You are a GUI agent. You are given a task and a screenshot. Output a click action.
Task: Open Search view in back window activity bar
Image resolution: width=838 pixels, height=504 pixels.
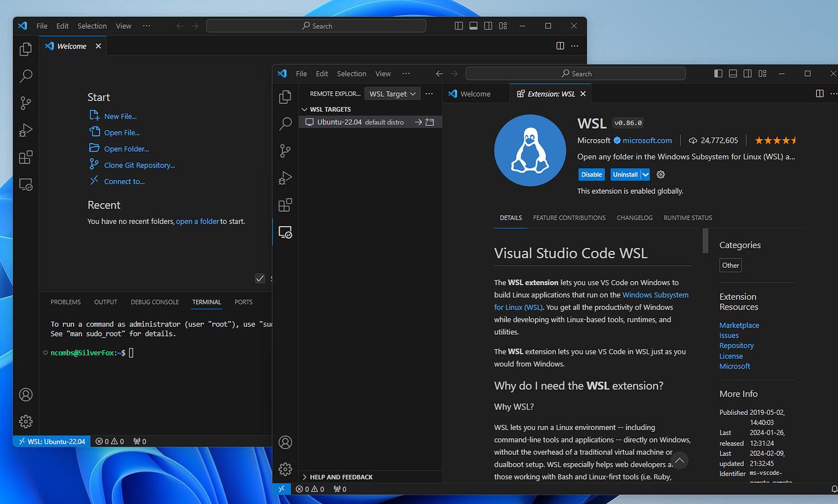point(26,76)
